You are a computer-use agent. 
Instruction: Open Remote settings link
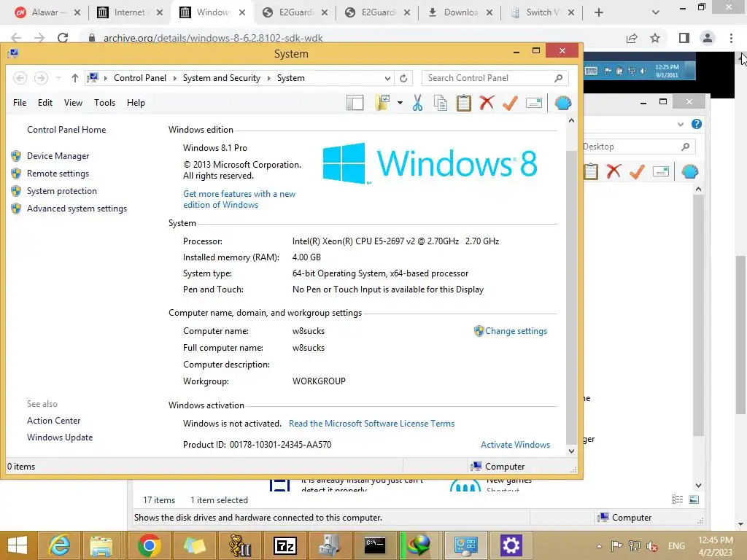point(58,174)
